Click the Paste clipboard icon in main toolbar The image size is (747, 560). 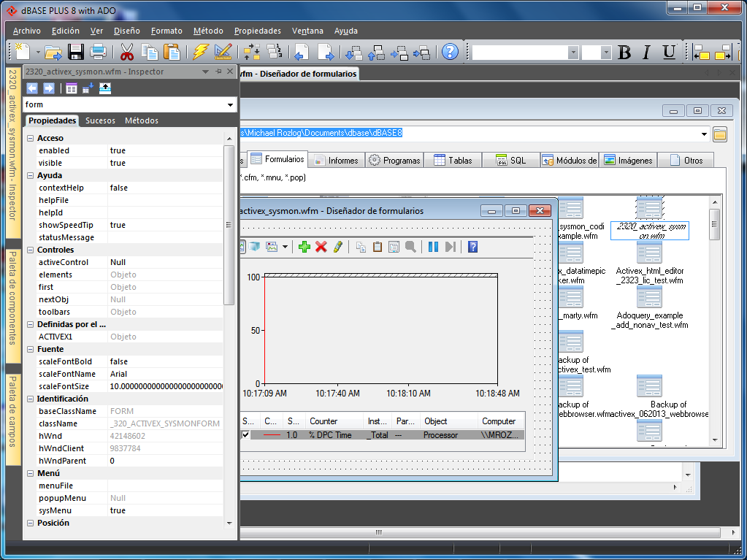pos(172,51)
